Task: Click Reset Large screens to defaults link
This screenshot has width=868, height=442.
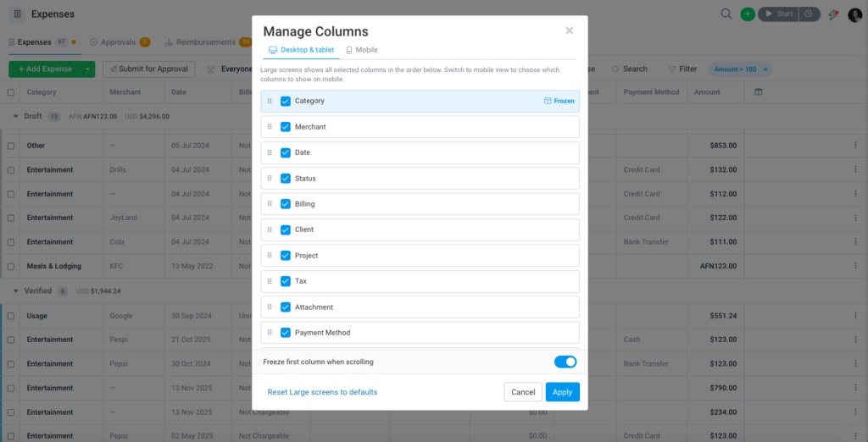Action: point(322,392)
